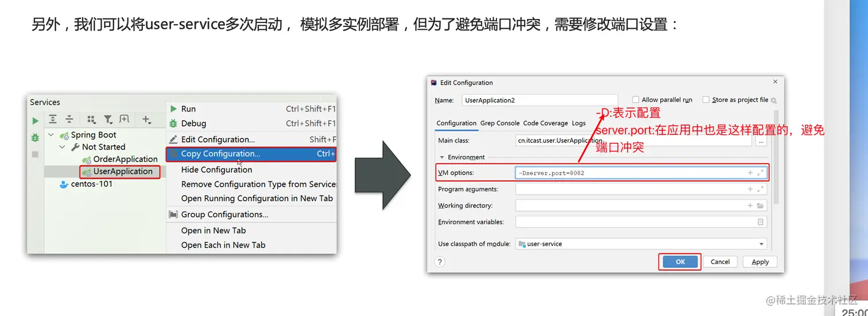868x316 pixels.
Task: Select Debug in the context menu
Action: [251, 123]
